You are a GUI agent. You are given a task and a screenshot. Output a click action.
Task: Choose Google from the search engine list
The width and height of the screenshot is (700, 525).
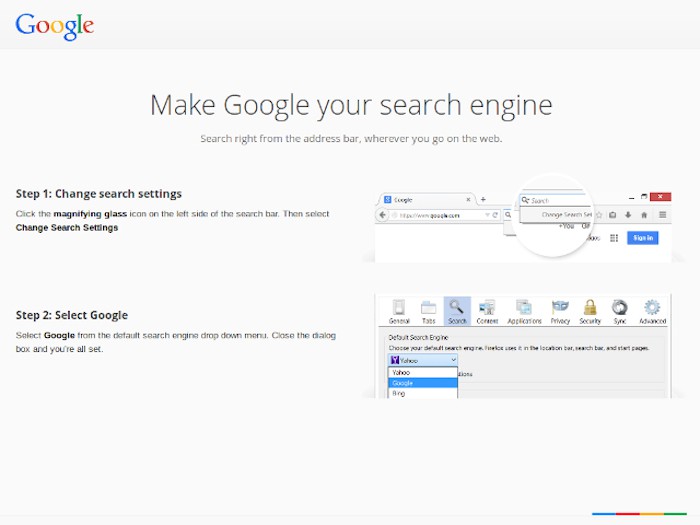423,383
